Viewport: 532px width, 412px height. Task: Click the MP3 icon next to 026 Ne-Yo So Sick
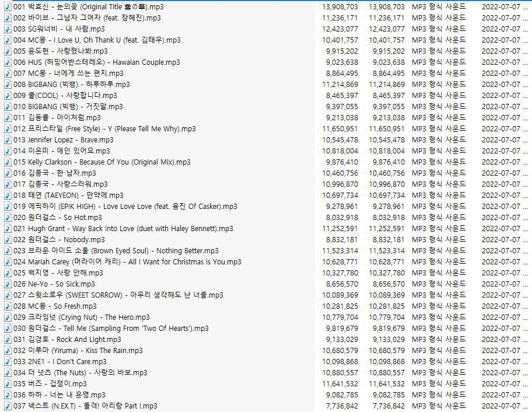click(x=8, y=284)
